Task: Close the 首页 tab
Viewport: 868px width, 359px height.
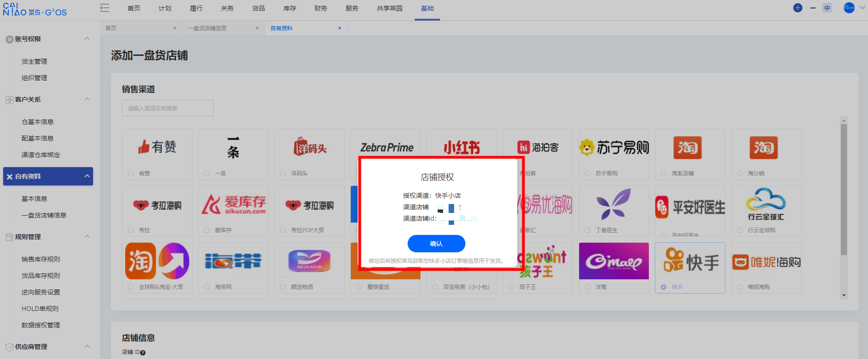Action: 175,28
